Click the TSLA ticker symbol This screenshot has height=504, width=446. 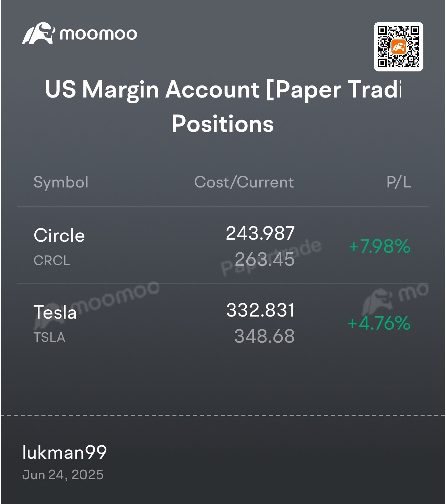point(49,337)
